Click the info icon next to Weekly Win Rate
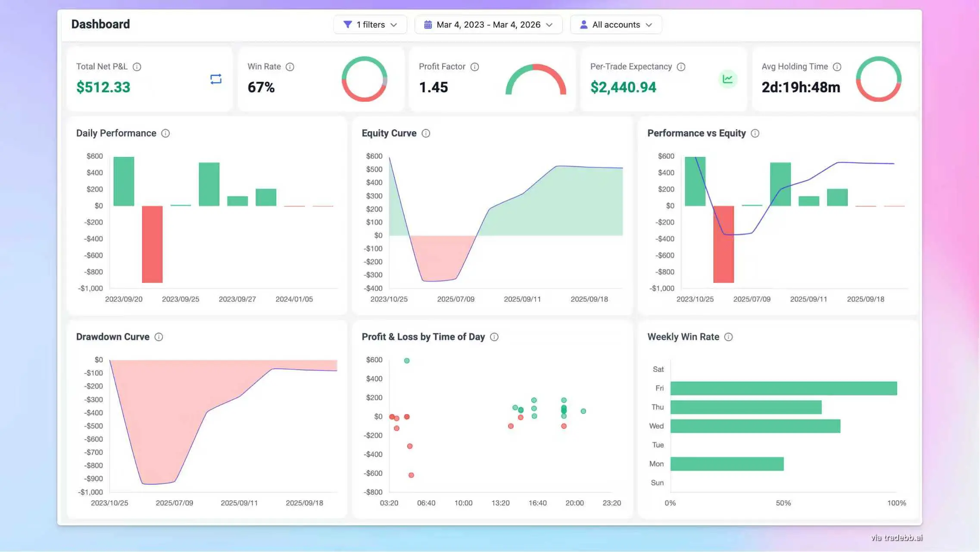 tap(728, 337)
